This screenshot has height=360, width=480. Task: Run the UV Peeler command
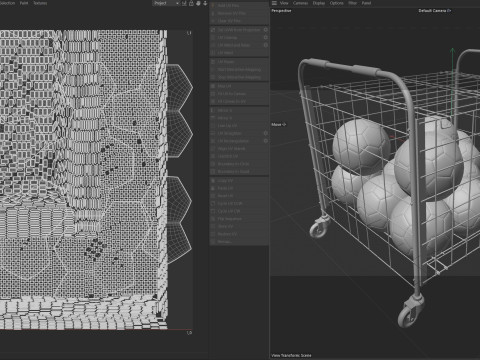[x=239, y=62]
